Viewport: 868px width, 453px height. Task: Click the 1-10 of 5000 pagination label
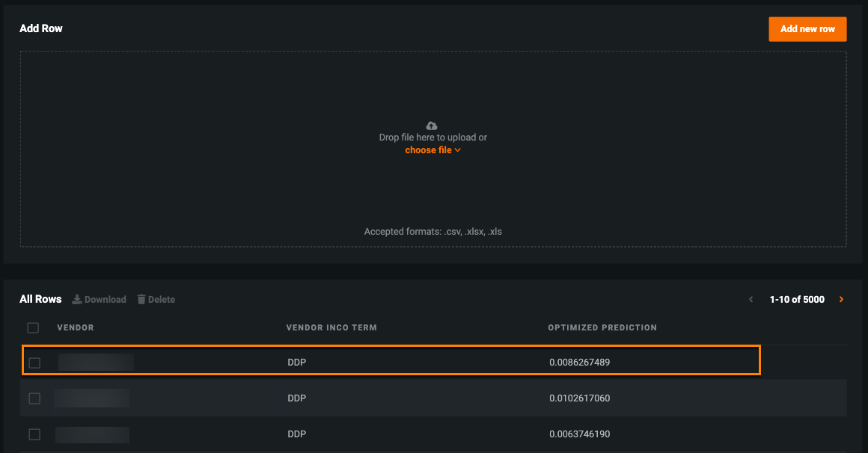pyautogui.click(x=797, y=300)
